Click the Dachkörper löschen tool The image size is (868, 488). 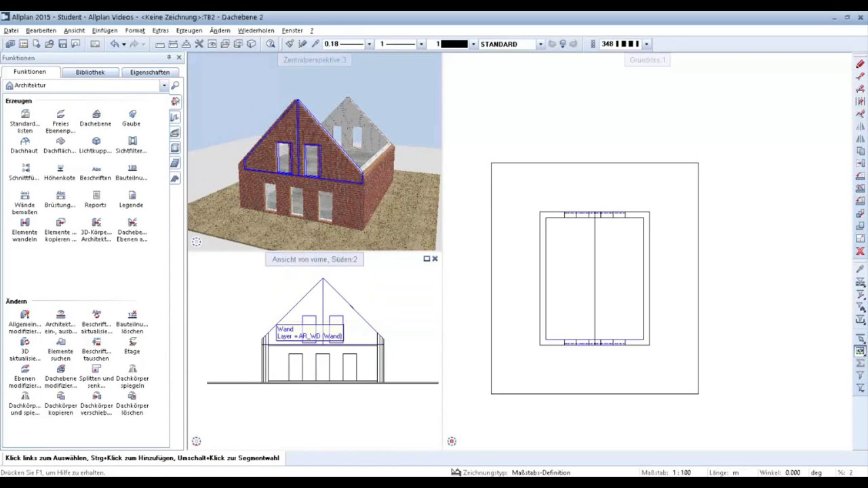click(132, 404)
